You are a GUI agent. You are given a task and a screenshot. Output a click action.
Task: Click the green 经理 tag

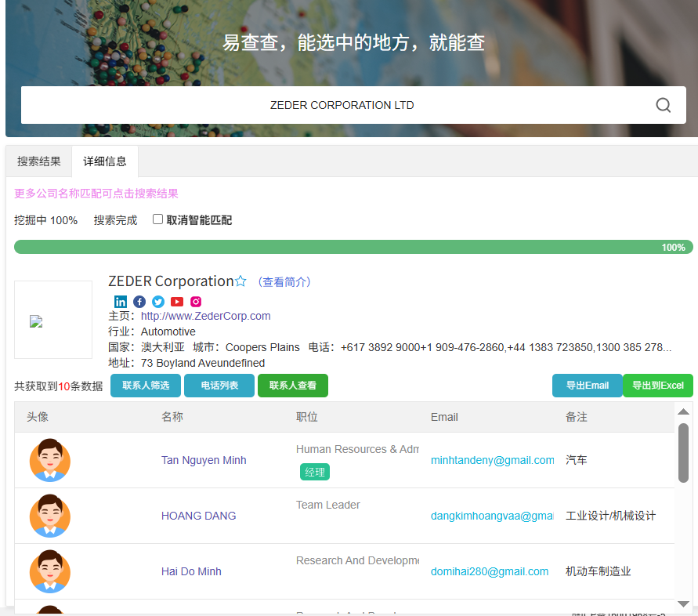(x=315, y=472)
